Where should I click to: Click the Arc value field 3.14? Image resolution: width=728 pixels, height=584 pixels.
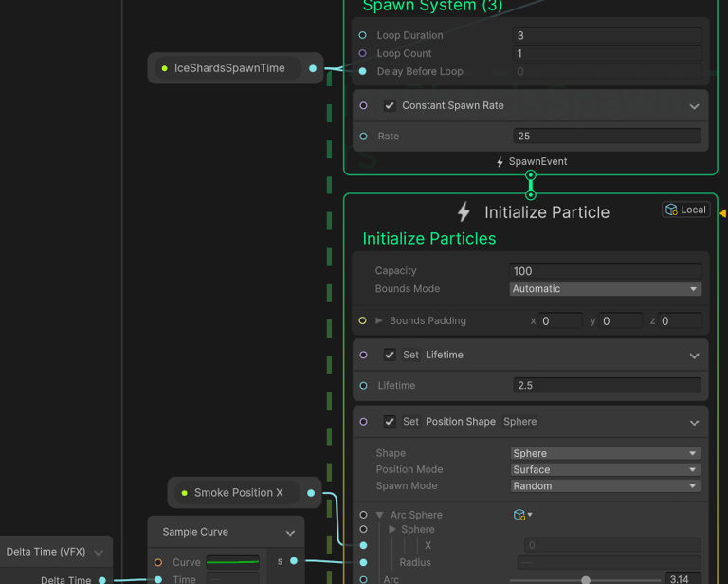click(682, 579)
